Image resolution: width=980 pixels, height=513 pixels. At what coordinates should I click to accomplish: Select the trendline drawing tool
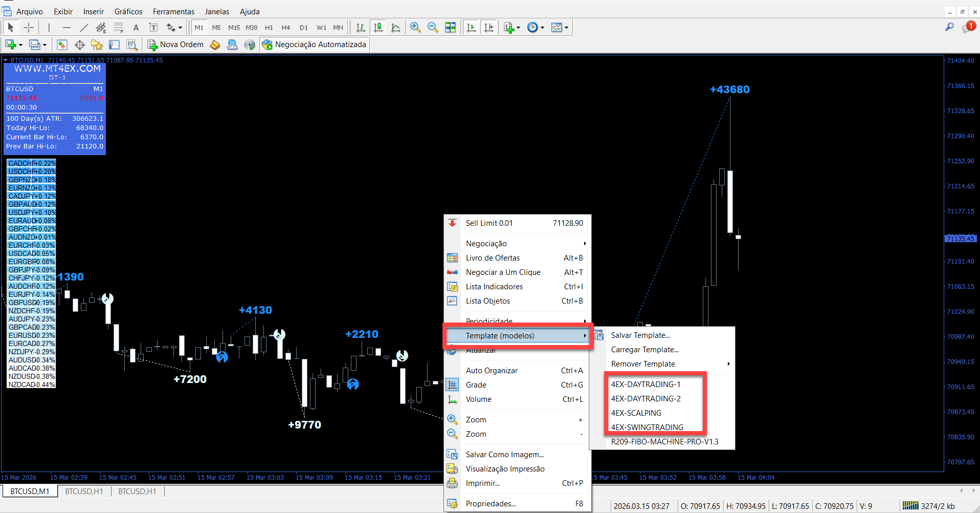pos(83,27)
